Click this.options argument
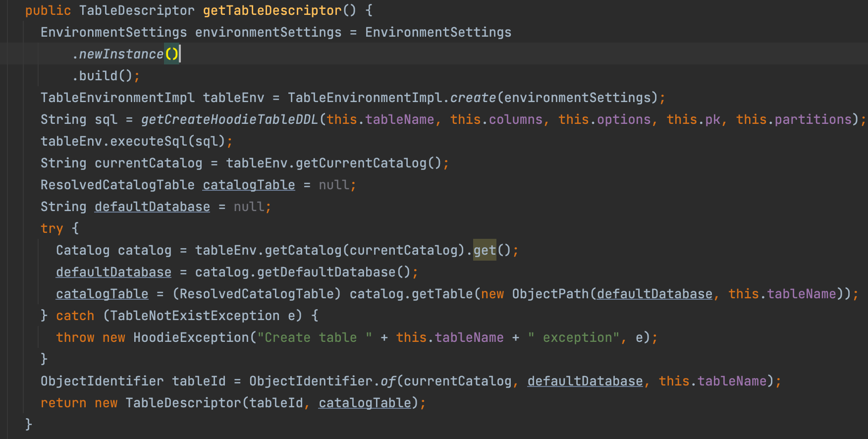 604,119
